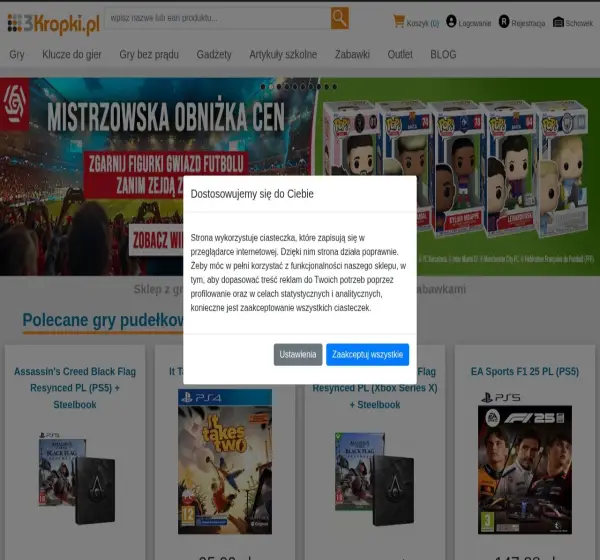Viewport: 600px width, 560px height.
Task: Click the Polecane gry pudełkowe heading
Action: tap(103, 321)
